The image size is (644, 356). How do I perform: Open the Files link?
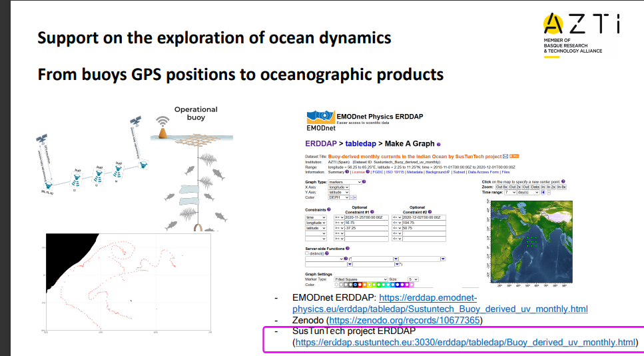click(505, 172)
